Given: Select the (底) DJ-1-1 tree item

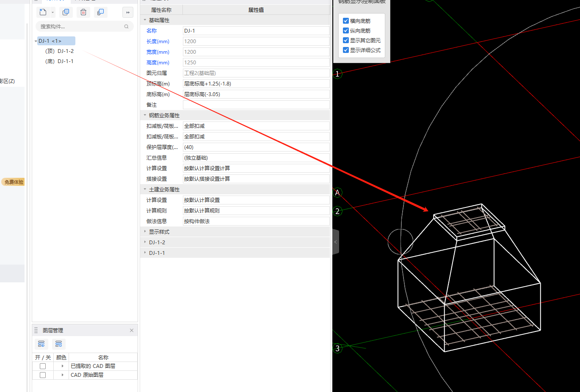Looking at the screenshot, I should click(59, 61).
